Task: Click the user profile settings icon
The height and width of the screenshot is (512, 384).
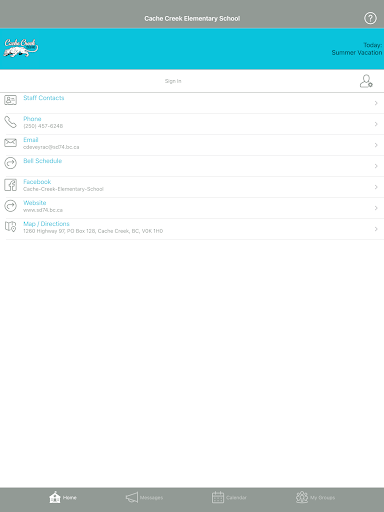Action: [x=366, y=81]
